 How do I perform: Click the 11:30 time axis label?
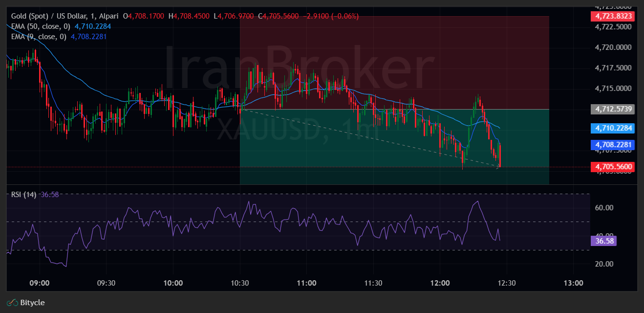tap(373, 283)
